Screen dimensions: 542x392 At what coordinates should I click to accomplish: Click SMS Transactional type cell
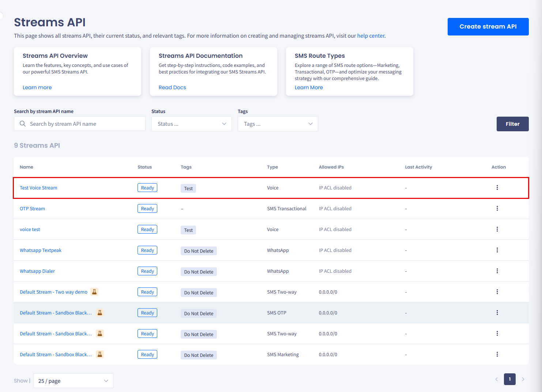[x=287, y=208]
